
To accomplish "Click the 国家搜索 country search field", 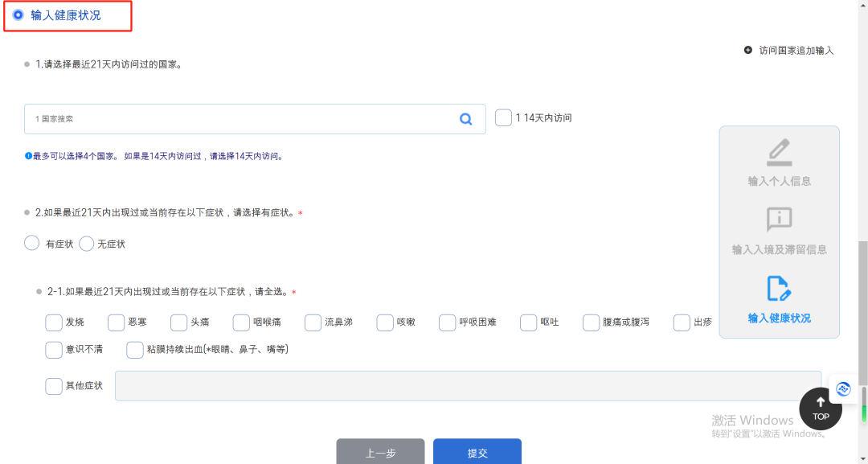I will click(x=241, y=119).
